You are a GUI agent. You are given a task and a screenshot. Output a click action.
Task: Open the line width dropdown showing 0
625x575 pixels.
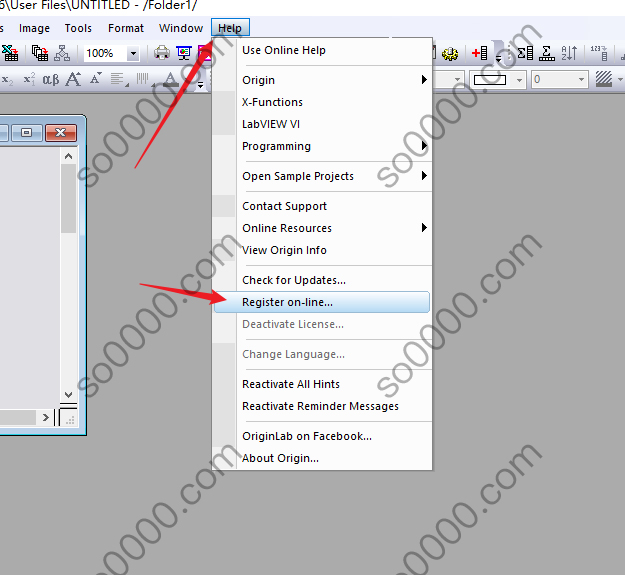[580, 79]
